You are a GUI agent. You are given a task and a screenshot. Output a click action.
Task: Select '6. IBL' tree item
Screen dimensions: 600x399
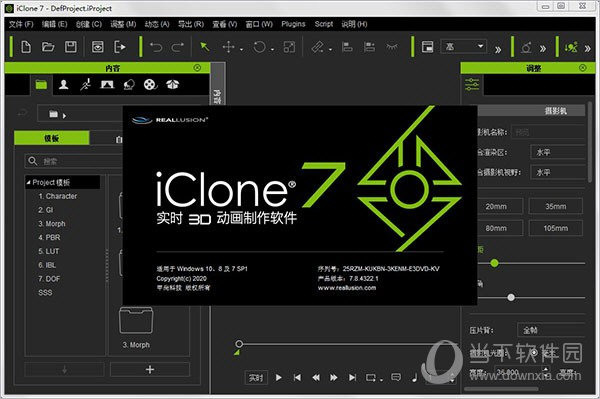click(x=47, y=265)
